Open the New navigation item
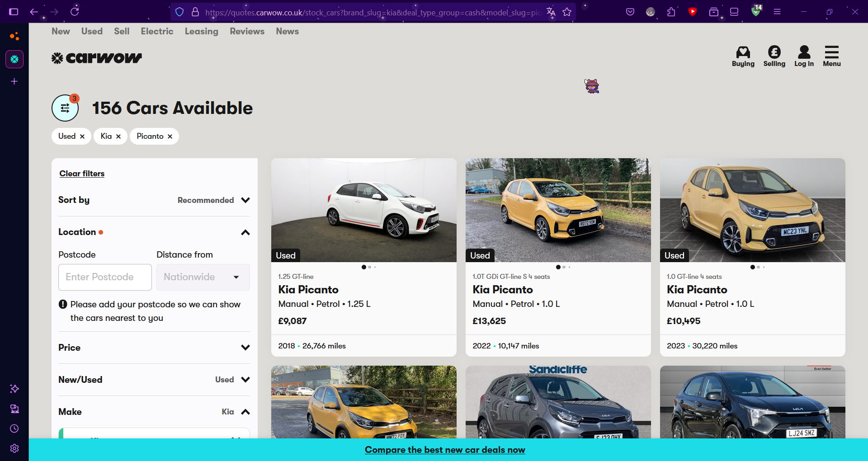This screenshot has width=868, height=461. [x=61, y=31]
